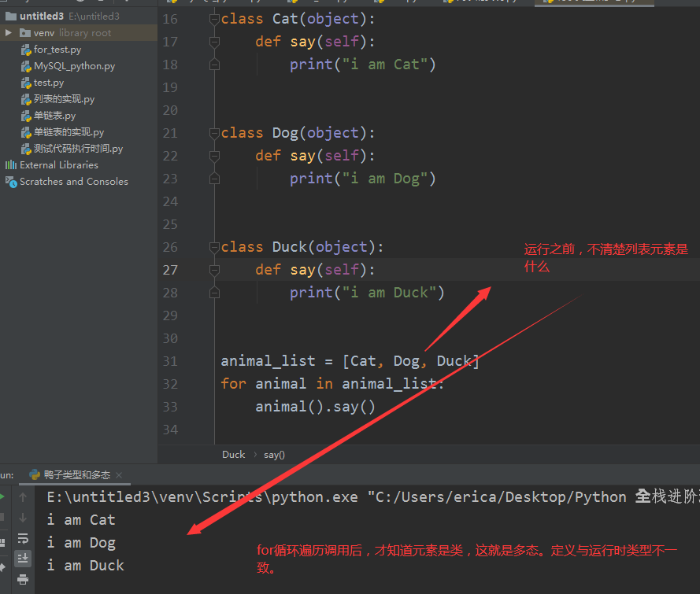Click the say() breadcrumb
Screen dimensions: 700x594
pos(274,455)
